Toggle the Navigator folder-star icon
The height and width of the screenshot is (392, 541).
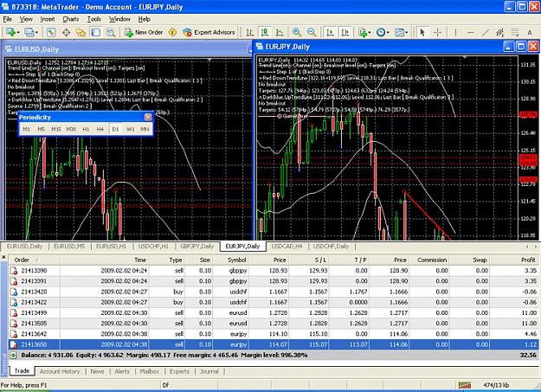pos(81,32)
